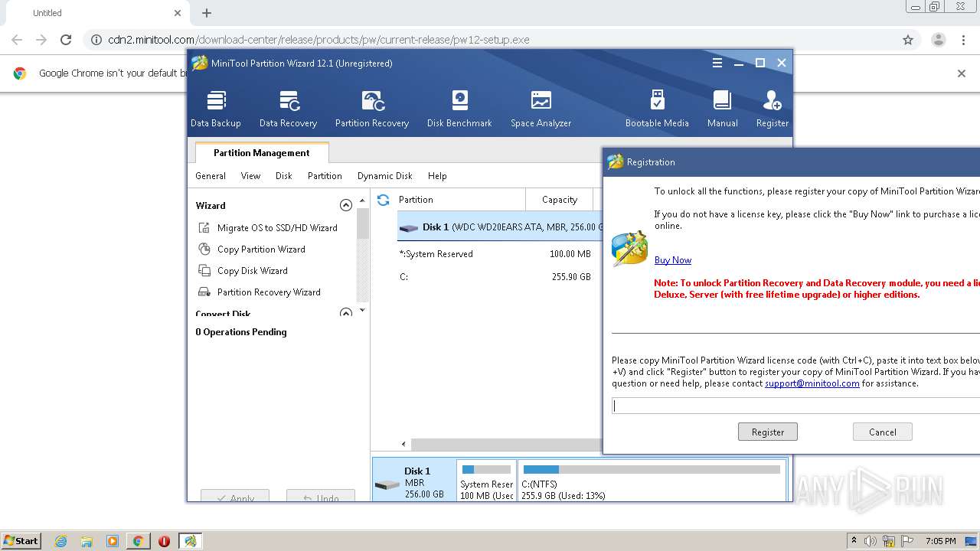Click the Undo button
Image resolution: width=980 pixels, height=551 pixels.
coord(321,496)
